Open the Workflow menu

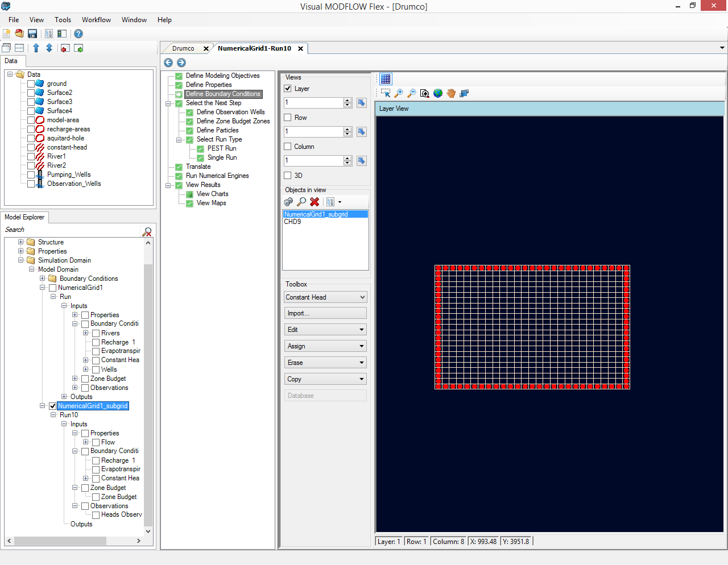(x=96, y=19)
